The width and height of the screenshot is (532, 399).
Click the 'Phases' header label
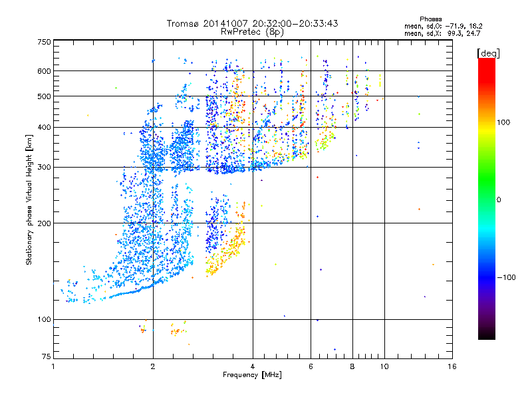tap(430, 19)
